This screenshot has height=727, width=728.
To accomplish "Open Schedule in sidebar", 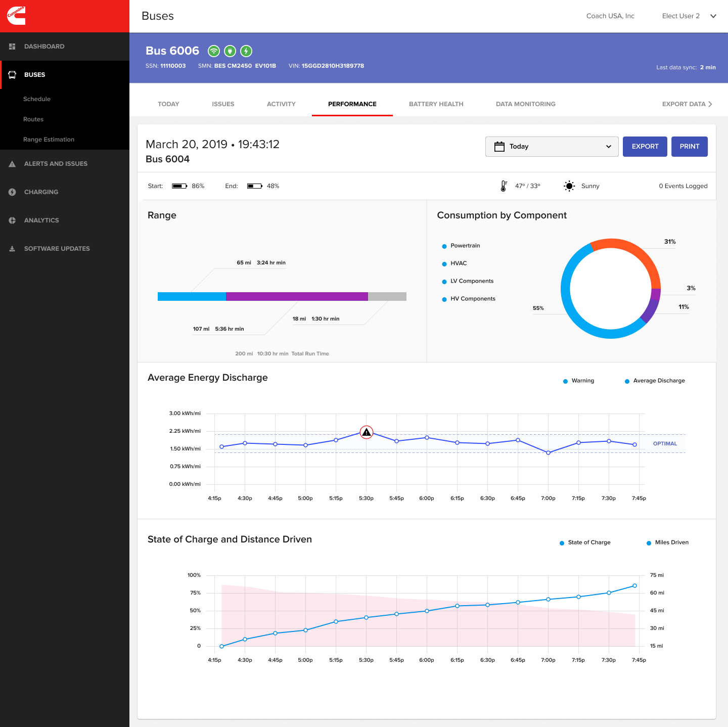I will (x=37, y=99).
